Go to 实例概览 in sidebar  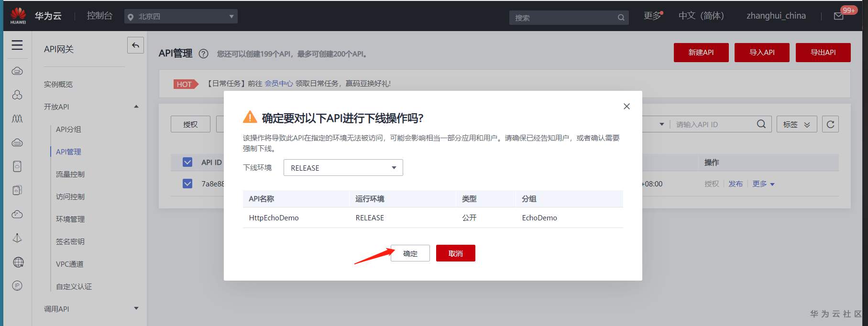58,84
